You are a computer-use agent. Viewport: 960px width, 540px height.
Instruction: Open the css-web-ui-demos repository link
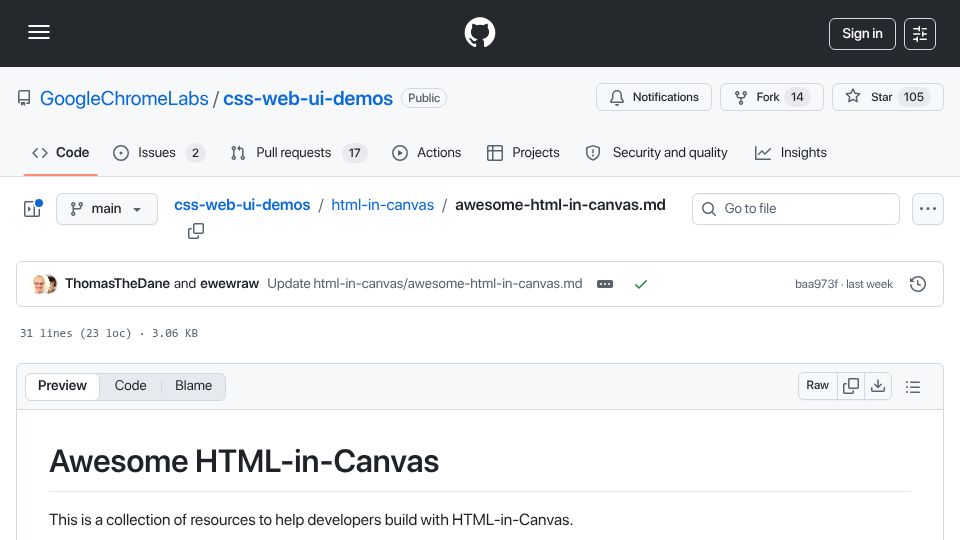tap(308, 98)
